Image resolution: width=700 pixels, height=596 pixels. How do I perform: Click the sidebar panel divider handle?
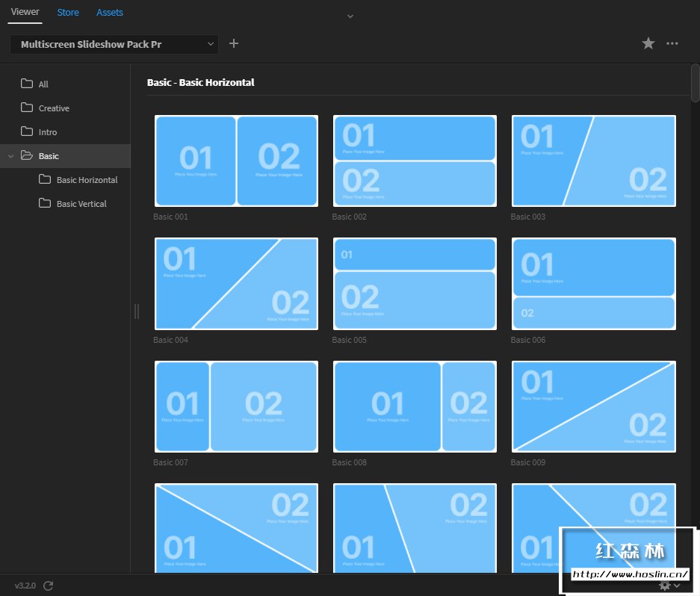click(x=137, y=311)
